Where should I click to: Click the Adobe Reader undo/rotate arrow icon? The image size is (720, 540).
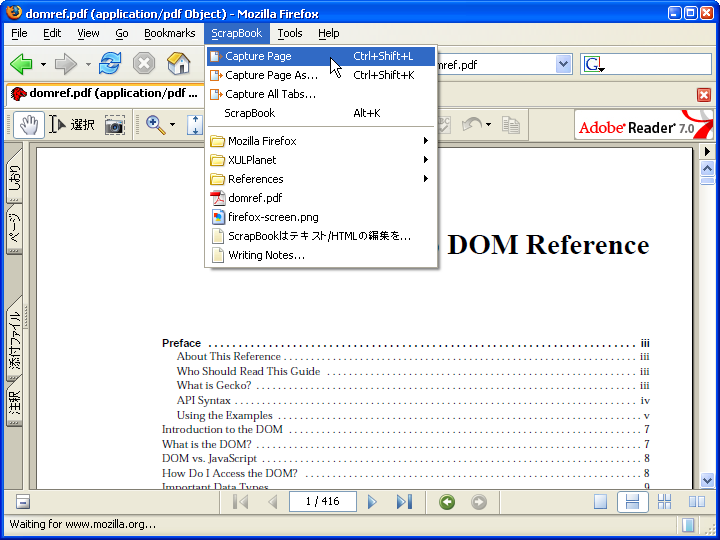click(472, 124)
